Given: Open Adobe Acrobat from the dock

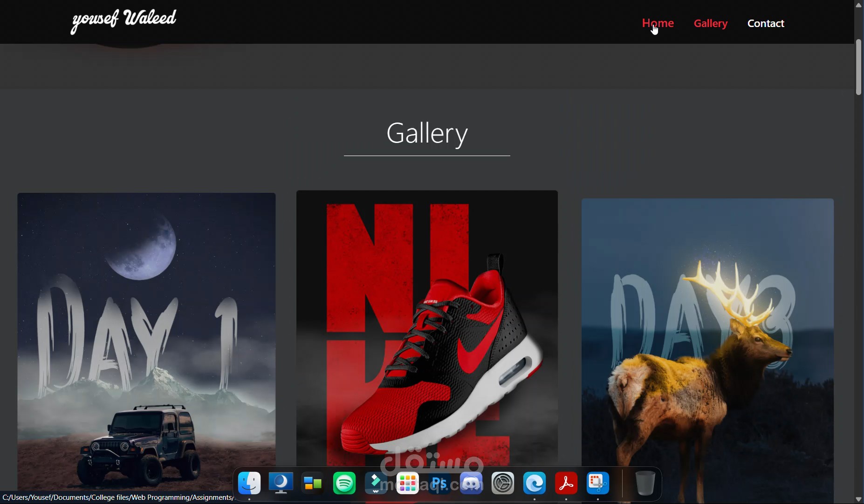Looking at the screenshot, I should pyautogui.click(x=566, y=484).
